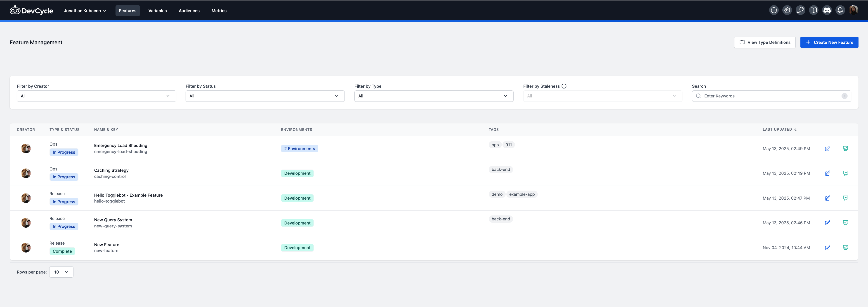Sort by the Last Updated column arrow
The width and height of the screenshot is (868, 307).
tap(796, 129)
